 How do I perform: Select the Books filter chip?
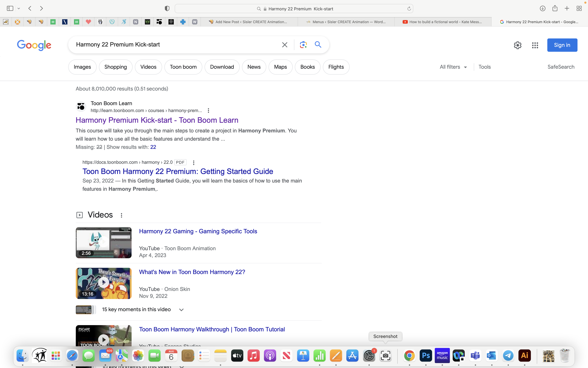coord(308,67)
